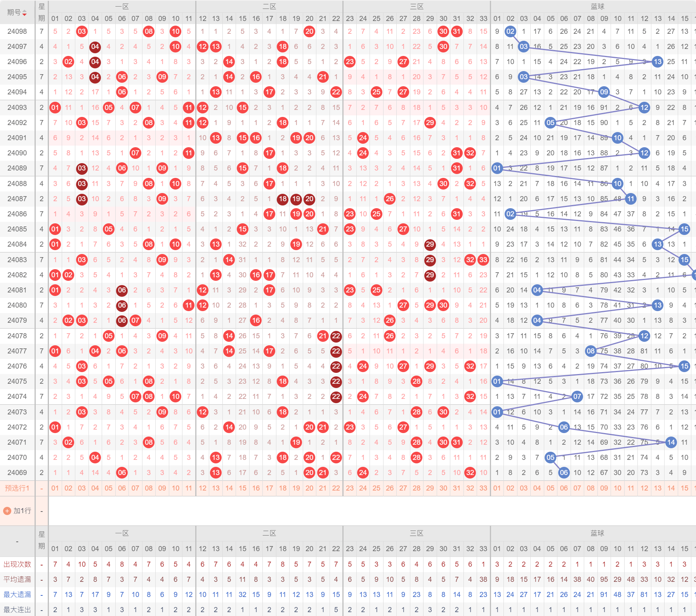The image size is (696, 616).
Task: Click blue ball 15 in row 24085
Action: pyautogui.click(x=685, y=229)
